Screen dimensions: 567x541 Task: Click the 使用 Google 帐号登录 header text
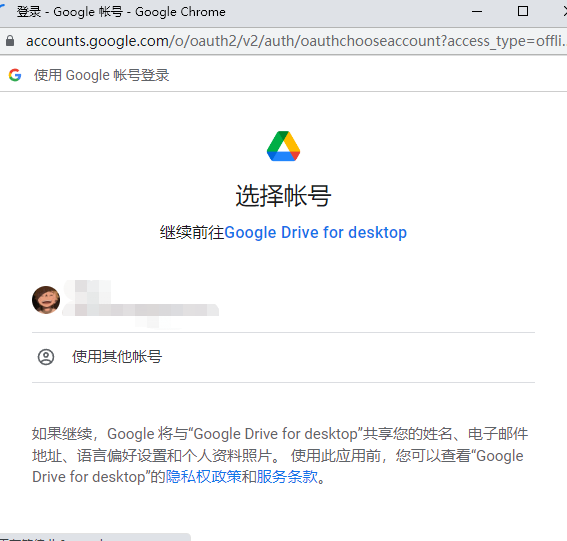(102, 75)
